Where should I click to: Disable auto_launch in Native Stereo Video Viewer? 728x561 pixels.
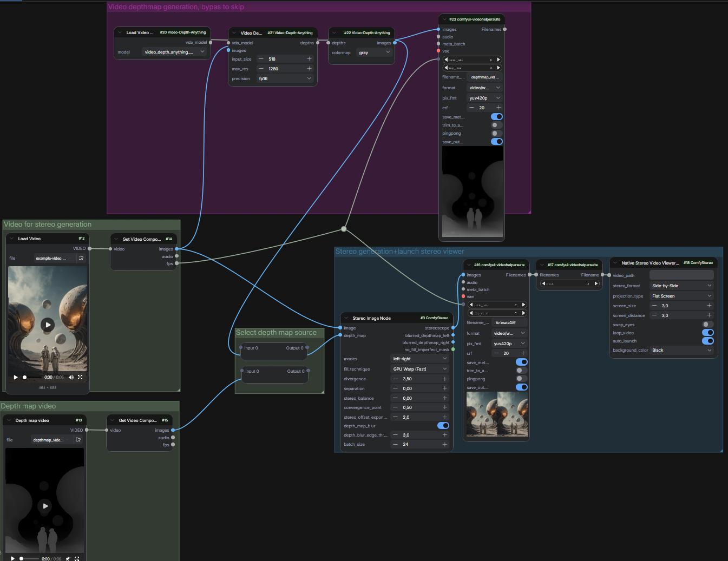coord(708,341)
